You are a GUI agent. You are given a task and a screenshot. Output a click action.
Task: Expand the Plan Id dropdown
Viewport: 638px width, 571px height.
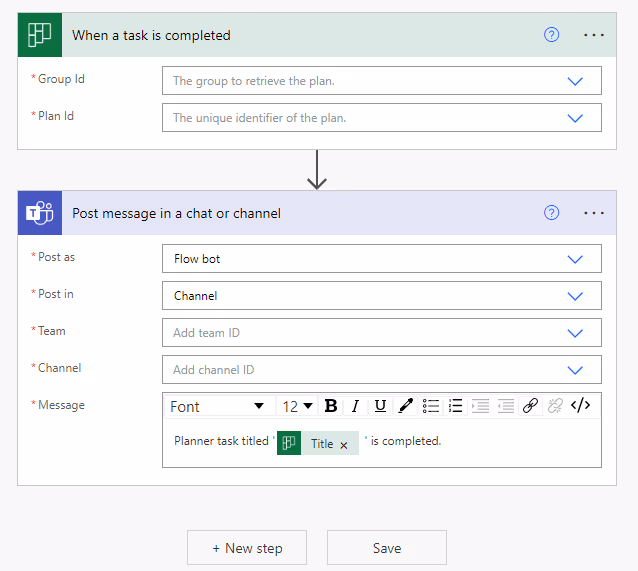[575, 118]
